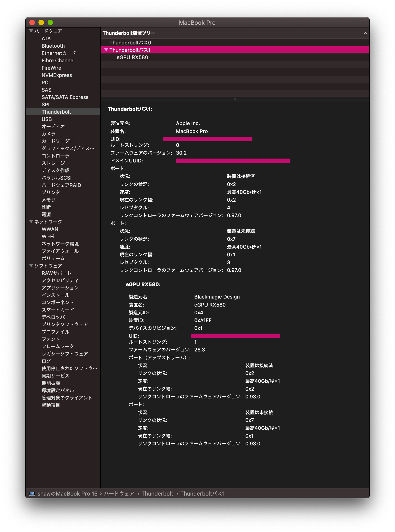Image resolution: width=395 pixels, height=532 pixels.
Task: Open 電源 in the sidebar
Action: 46,214
